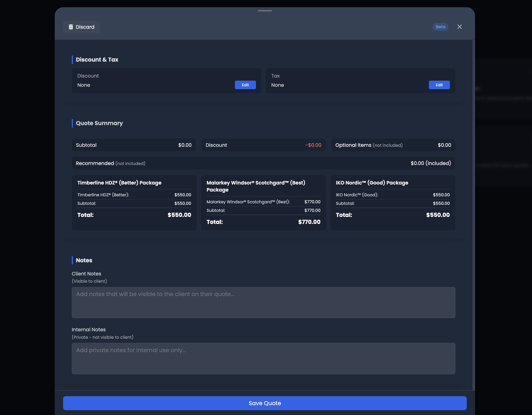Image resolution: width=532 pixels, height=415 pixels.
Task: Click the Optional Items (not included) row
Action: (393, 145)
